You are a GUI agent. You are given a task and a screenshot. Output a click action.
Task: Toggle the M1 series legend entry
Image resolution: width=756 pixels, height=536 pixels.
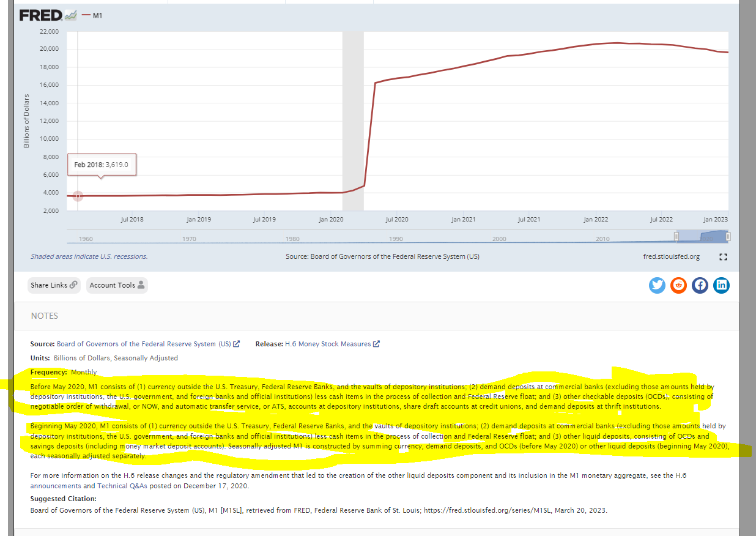pos(92,15)
